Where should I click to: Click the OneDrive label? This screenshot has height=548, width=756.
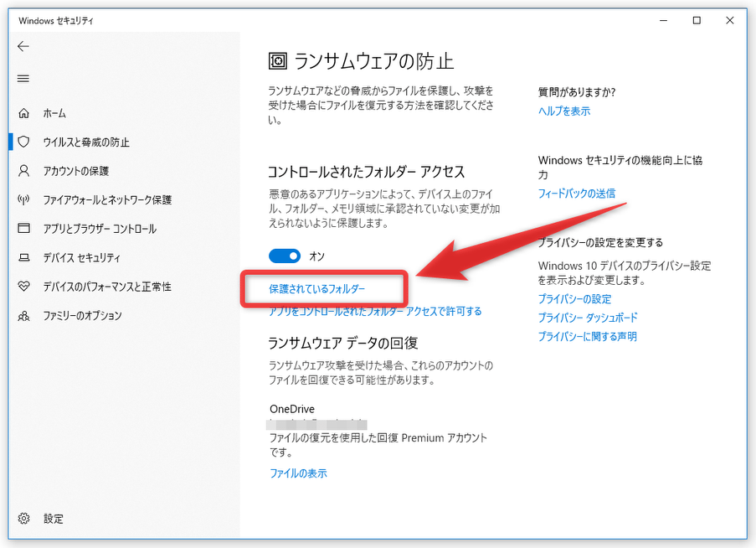point(292,409)
